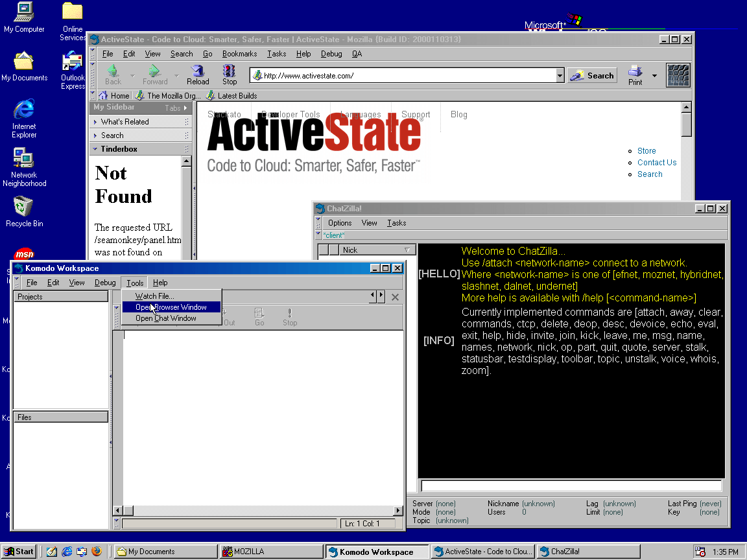This screenshot has height=560, width=747.
Task: Click the Print icon in Mozilla toolbar
Action: pos(635,75)
